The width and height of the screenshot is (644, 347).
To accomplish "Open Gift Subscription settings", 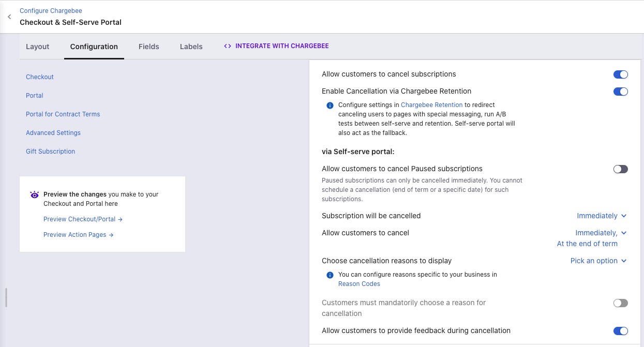I will [51, 152].
